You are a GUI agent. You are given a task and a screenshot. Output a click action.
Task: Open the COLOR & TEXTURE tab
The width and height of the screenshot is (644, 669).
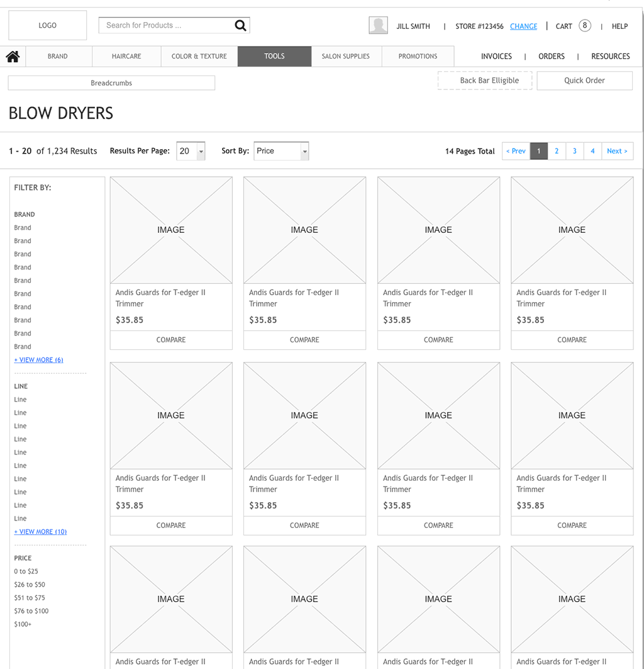click(199, 56)
